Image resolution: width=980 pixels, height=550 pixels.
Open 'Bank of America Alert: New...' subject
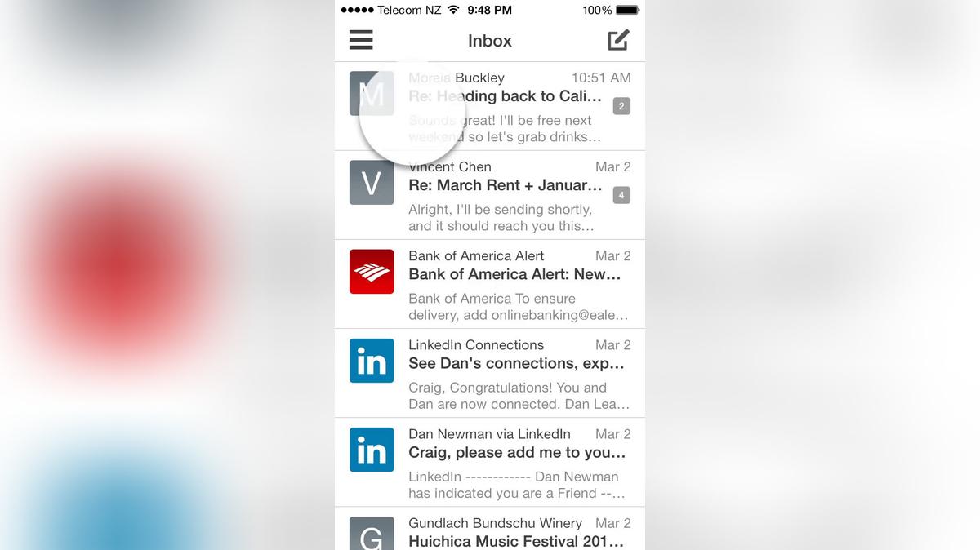(x=514, y=274)
